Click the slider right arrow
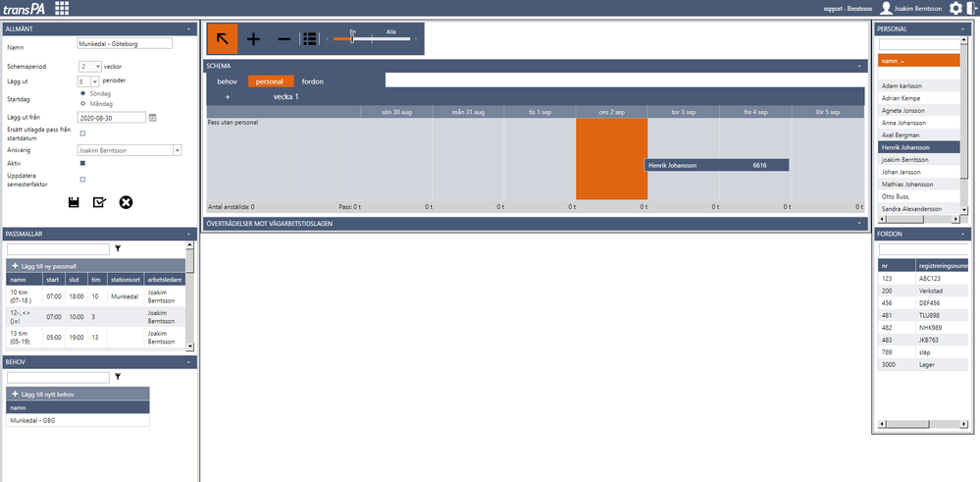The image size is (980, 482). click(x=416, y=39)
